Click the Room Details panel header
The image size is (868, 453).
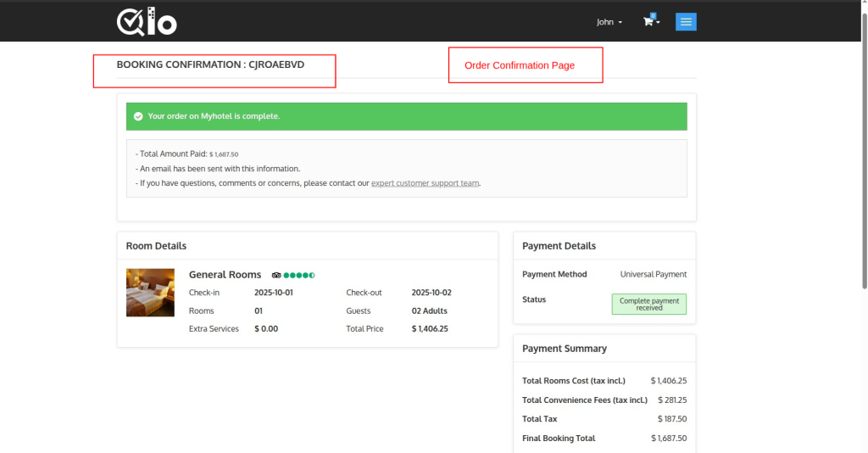[x=156, y=246]
